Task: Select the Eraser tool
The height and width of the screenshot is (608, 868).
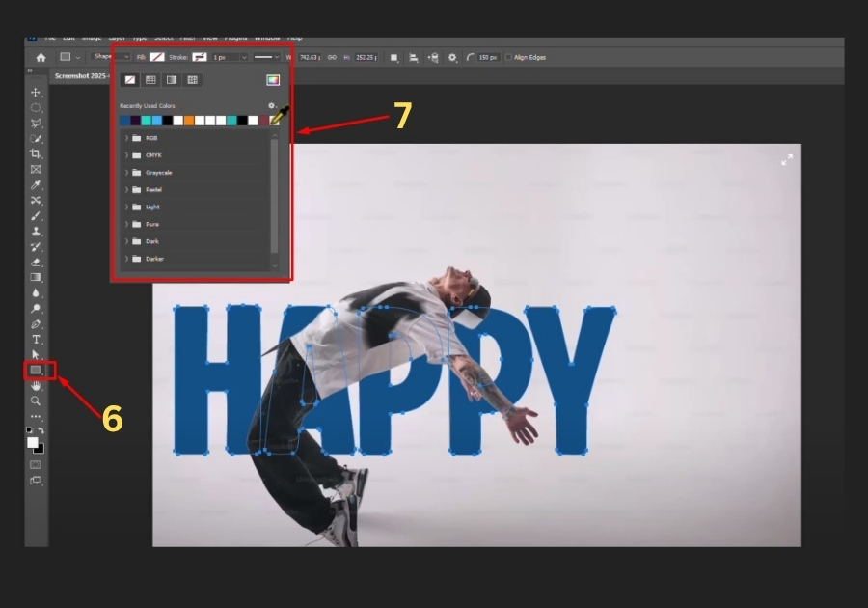Action: coord(36,262)
